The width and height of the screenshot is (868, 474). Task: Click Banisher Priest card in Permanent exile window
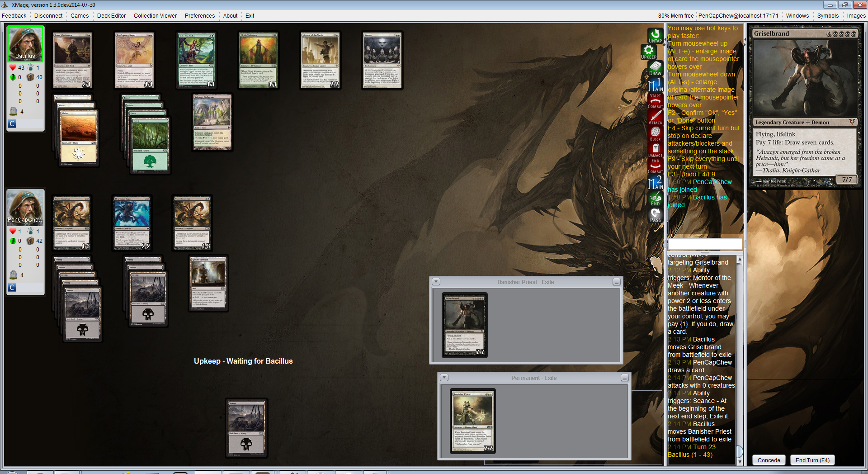click(473, 421)
